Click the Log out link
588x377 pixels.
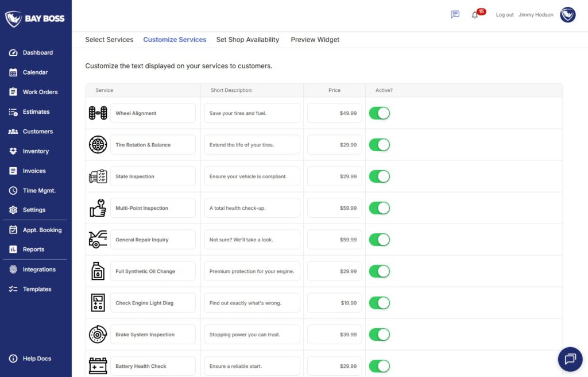(504, 15)
